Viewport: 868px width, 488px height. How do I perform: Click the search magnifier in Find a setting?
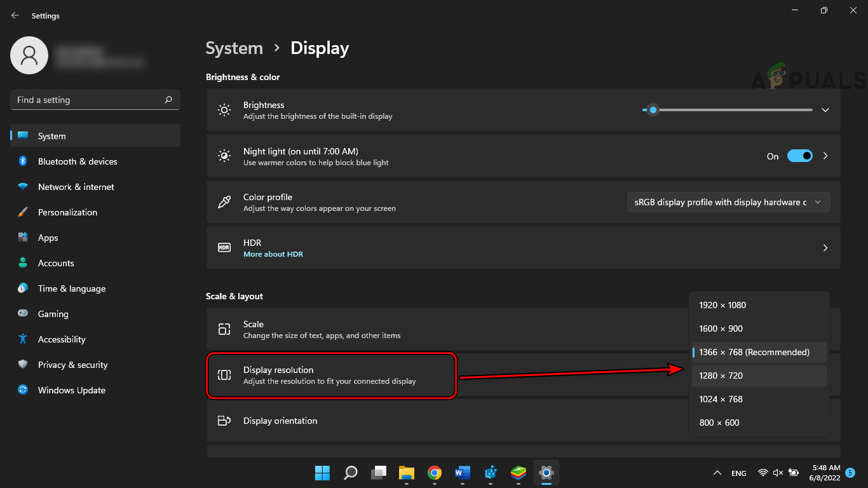tap(168, 100)
